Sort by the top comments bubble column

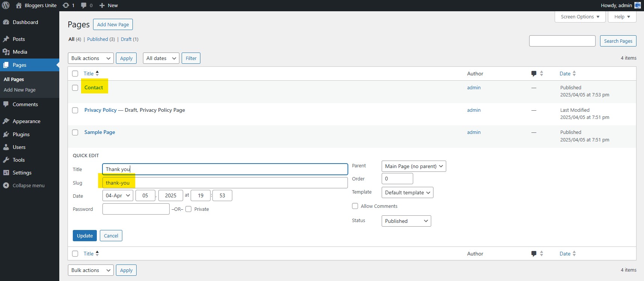tap(534, 74)
